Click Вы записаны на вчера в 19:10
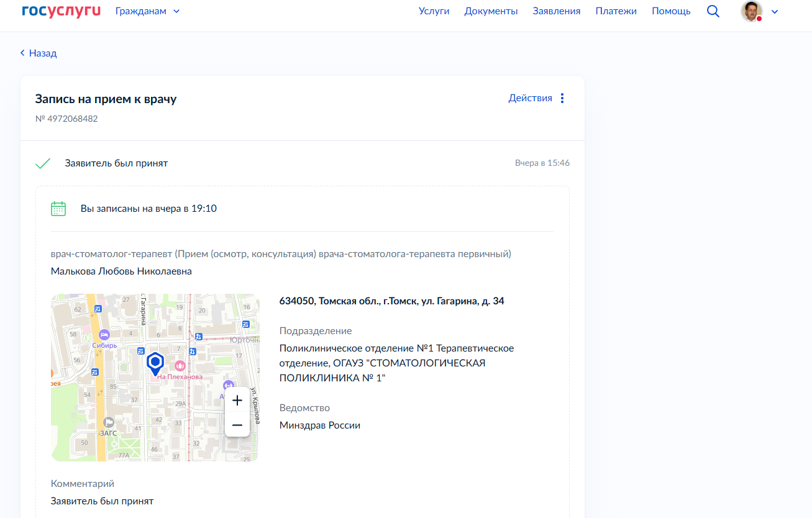Screen dimensions: 812x518 [x=148, y=209]
